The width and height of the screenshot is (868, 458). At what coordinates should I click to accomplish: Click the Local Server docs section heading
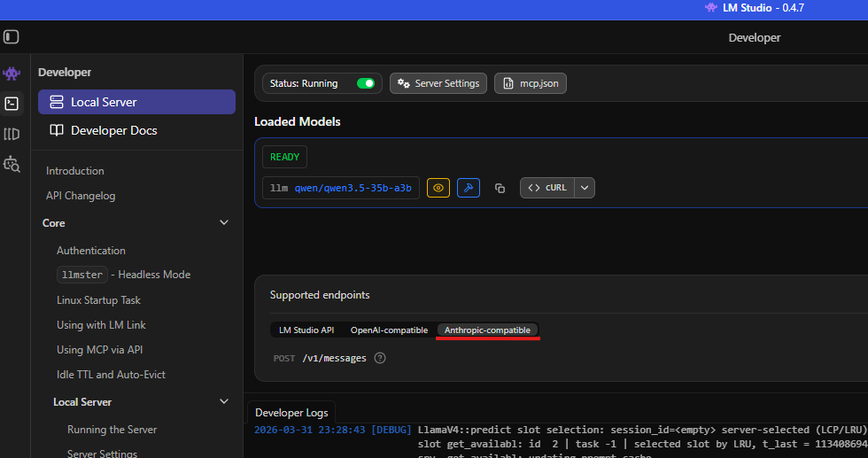coord(81,402)
